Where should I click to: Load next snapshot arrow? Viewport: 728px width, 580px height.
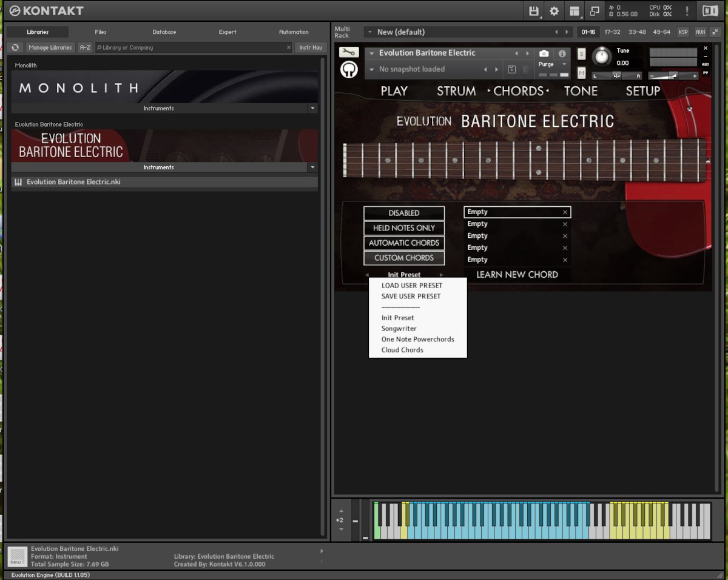[497, 70]
